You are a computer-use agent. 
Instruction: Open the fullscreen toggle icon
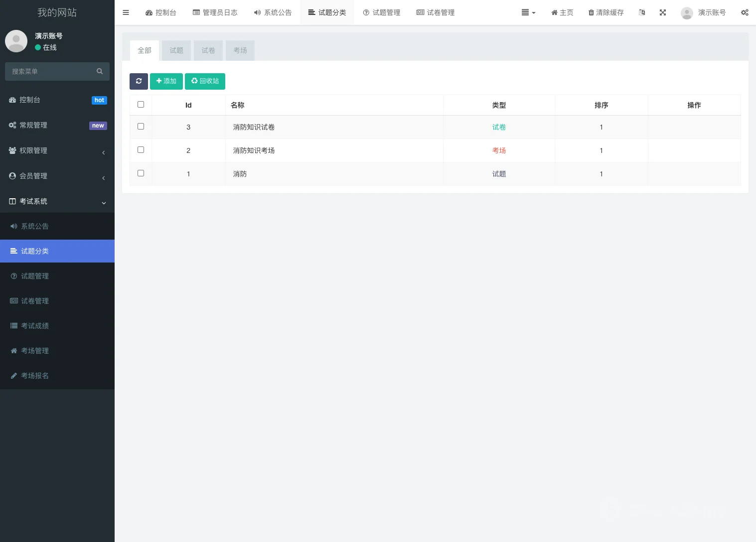pyautogui.click(x=662, y=12)
